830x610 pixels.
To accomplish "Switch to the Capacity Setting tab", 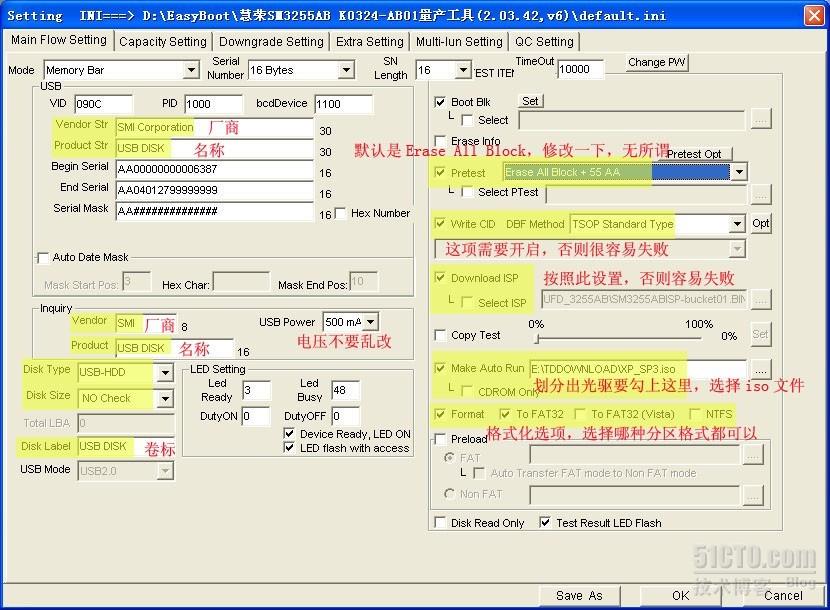I will [x=162, y=42].
